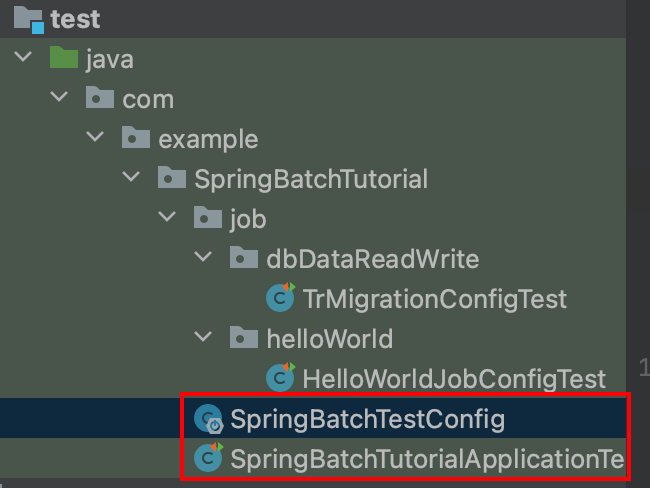Select the dbDataReadWrite package name
Viewport: 650px width, 488px height.
click(x=373, y=259)
